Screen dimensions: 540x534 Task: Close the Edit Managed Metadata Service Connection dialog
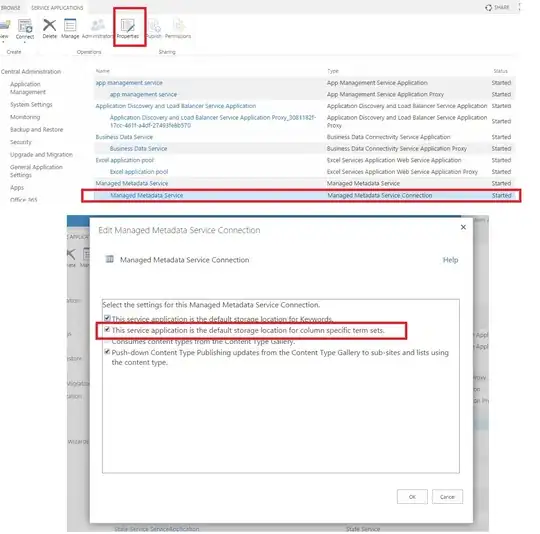(x=463, y=227)
